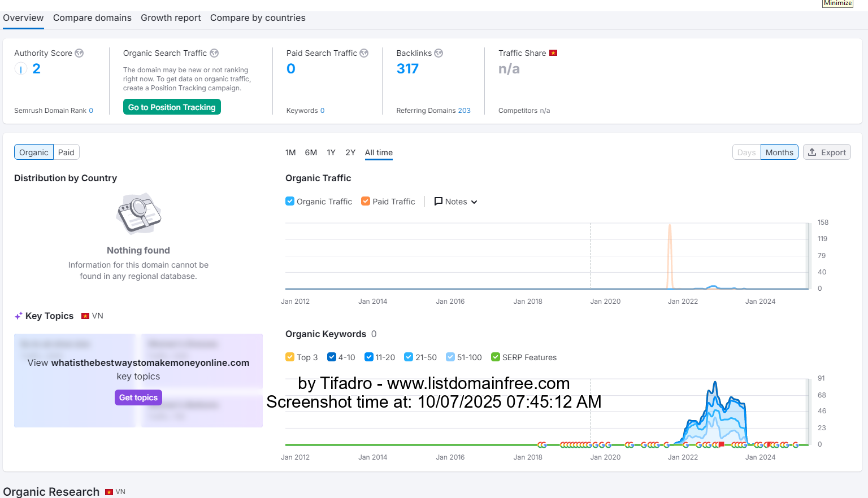
Task: Click the Organic Research VN flag icon
Action: tap(109, 492)
